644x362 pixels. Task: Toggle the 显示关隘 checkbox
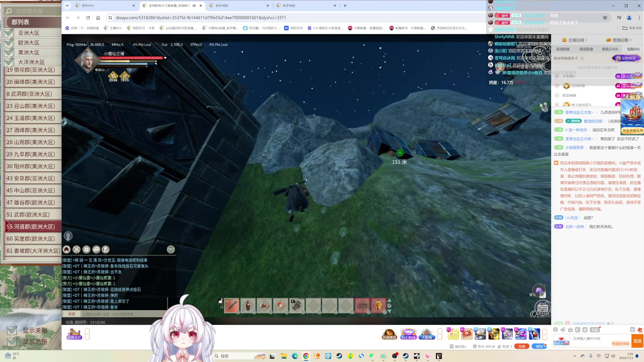[12, 330]
